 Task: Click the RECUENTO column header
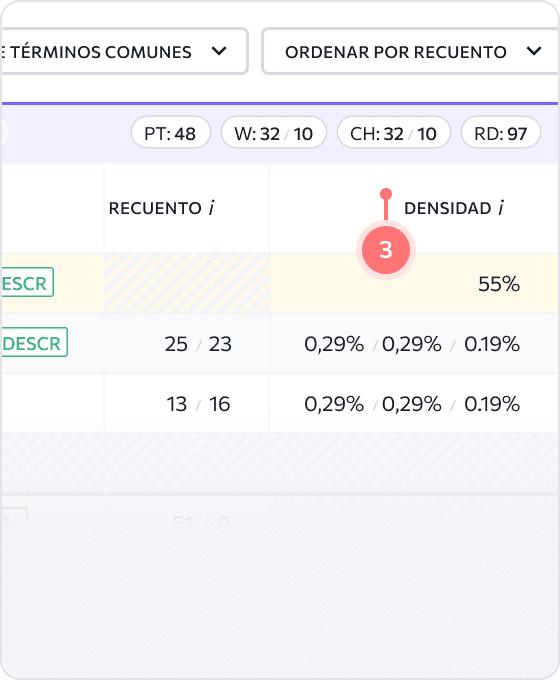pyautogui.click(x=161, y=208)
